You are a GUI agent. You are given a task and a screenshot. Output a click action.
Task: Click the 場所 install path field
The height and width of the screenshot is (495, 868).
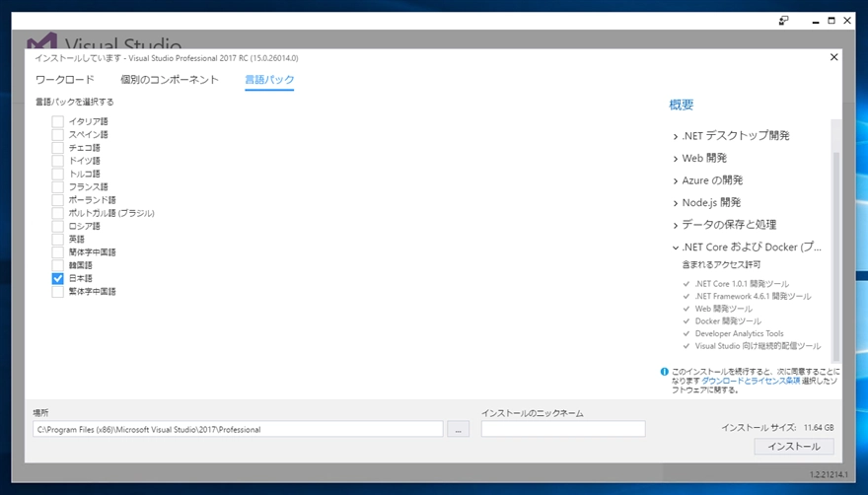click(x=238, y=429)
